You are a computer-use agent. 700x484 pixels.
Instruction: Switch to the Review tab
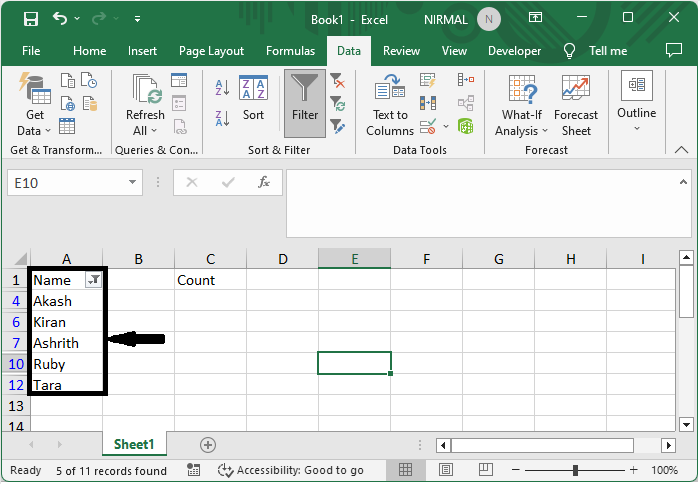[x=401, y=51]
